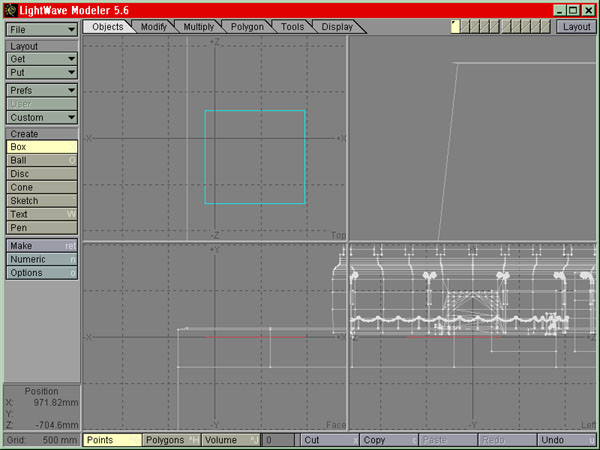The width and height of the screenshot is (600, 450).
Task: Open the File dropdown menu
Action: click(x=41, y=30)
